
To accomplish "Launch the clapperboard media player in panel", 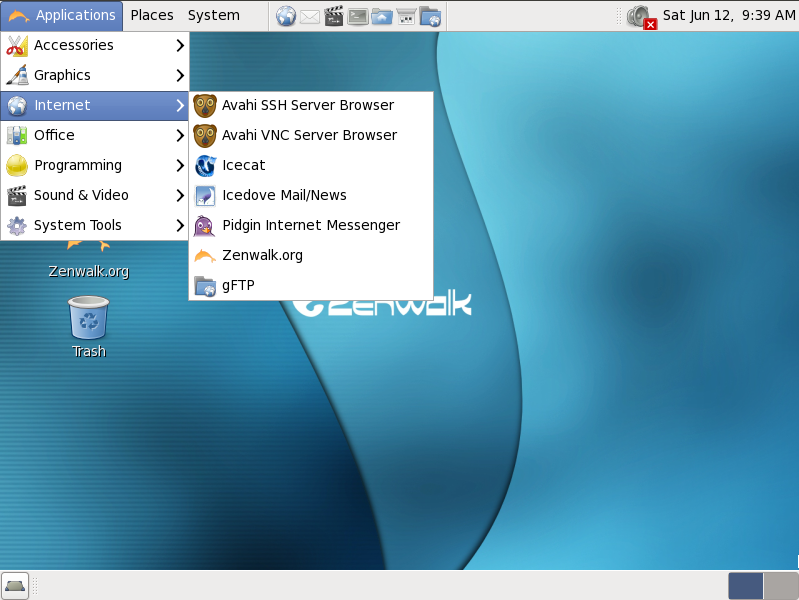I will pyautogui.click(x=334, y=16).
